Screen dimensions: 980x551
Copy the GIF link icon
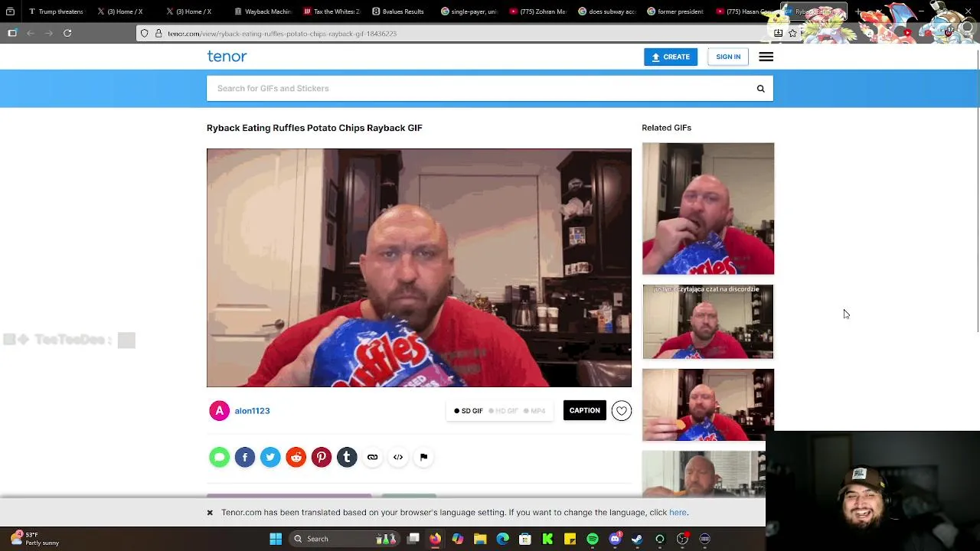pyautogui.click(x=372, y=457)
